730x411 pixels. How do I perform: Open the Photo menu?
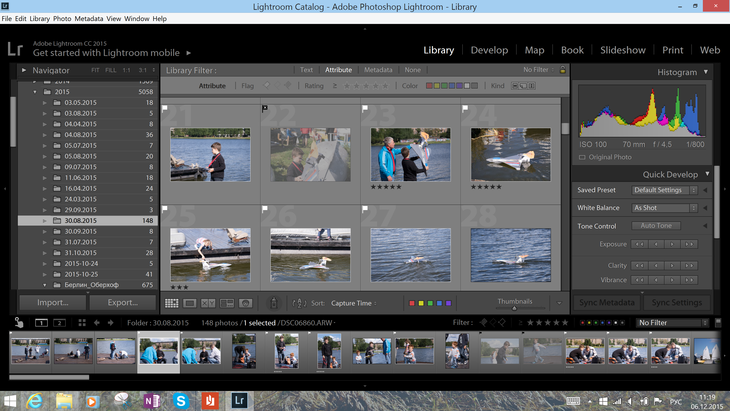62,19
